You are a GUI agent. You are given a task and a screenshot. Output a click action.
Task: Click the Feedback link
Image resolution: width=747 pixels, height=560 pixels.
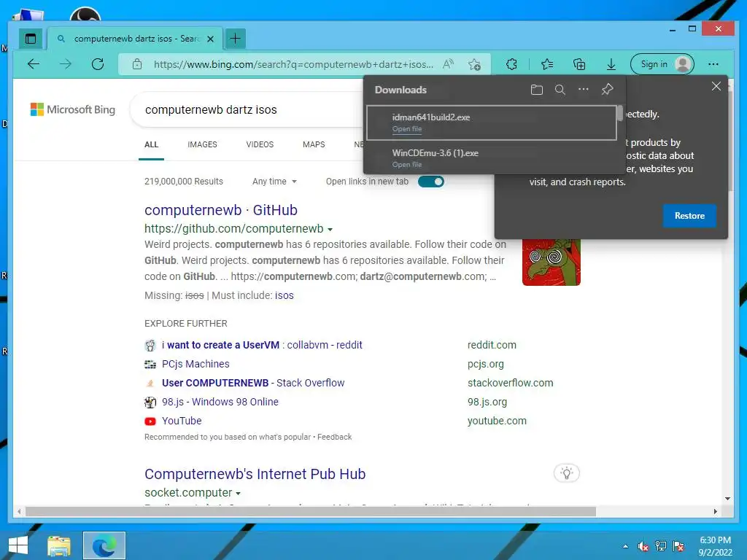[x=334, y=437]
